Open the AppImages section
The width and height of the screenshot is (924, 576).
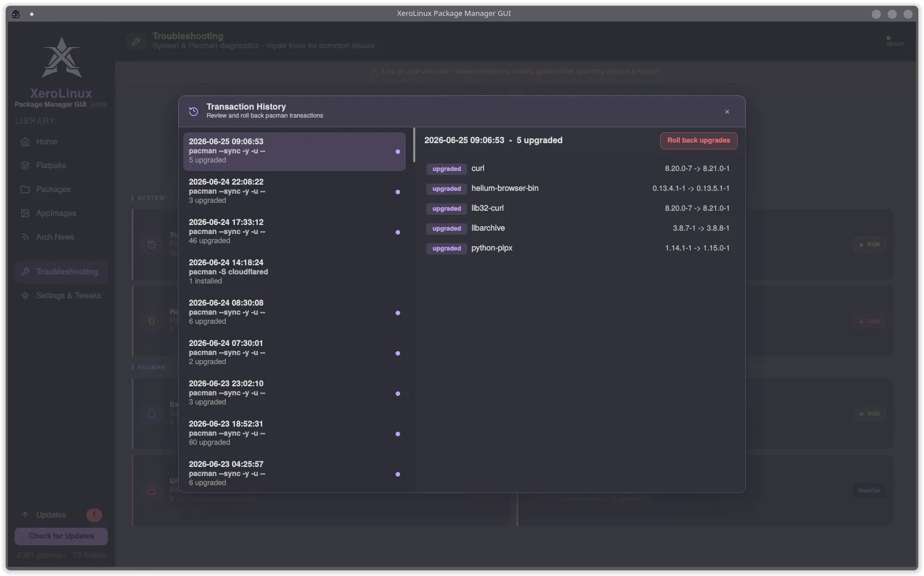(61, 214)
